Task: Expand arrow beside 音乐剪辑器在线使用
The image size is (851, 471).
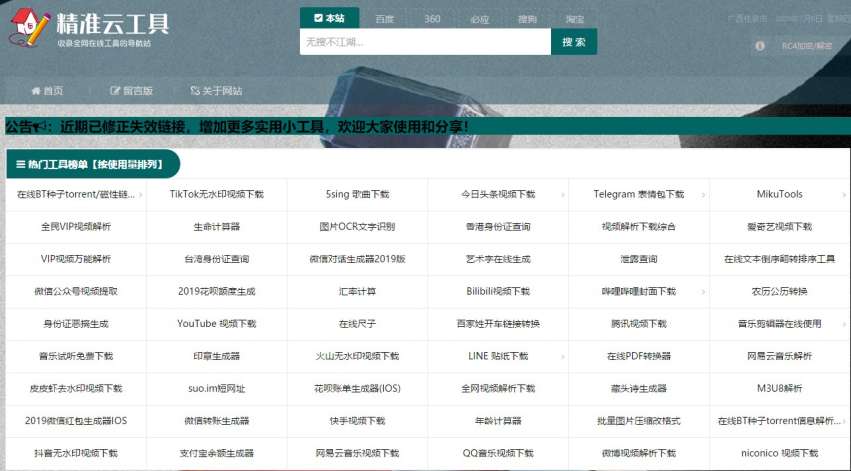Action: coord(844,324)
